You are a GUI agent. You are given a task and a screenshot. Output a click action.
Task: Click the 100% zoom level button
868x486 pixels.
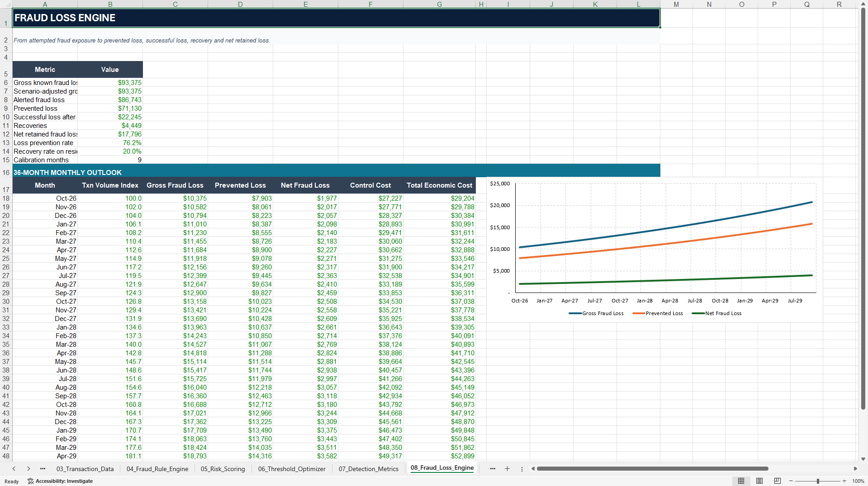(858, 481)
